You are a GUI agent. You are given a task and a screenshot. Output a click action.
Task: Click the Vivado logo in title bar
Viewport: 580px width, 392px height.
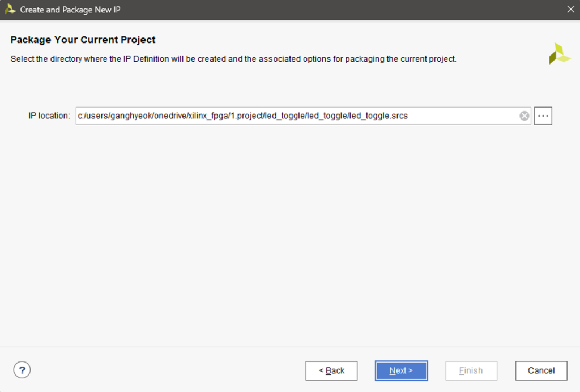pyautogui.click(x=10, y=10)
